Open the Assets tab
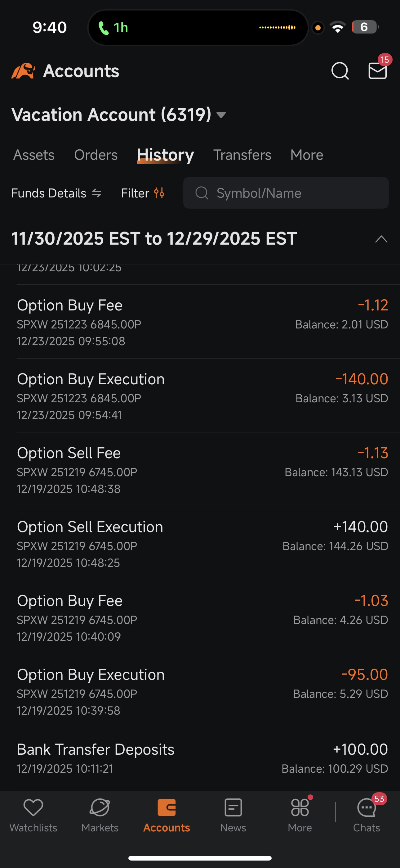The height and width of the screenshot is (868, 400). [x=34, y=155]
